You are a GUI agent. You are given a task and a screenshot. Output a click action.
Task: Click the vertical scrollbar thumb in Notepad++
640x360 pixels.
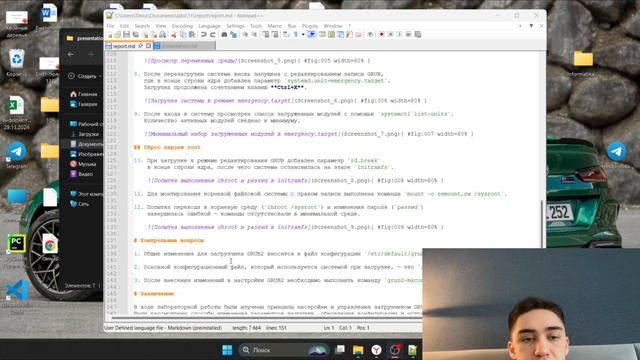pos(543,224)
